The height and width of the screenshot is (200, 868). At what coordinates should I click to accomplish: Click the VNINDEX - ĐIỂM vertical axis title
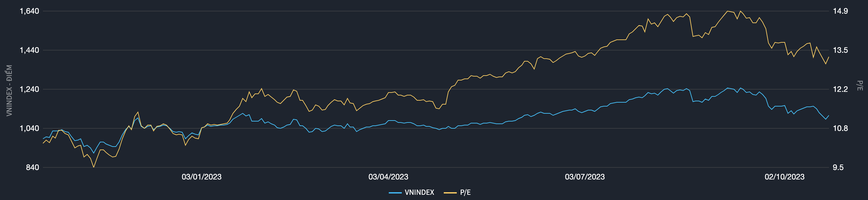point(9,90)
